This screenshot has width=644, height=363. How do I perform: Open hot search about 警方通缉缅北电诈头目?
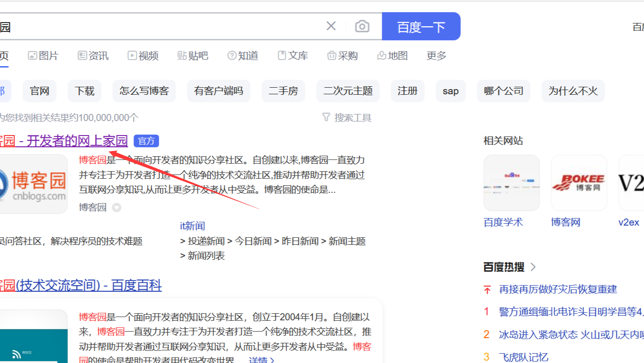pyautogui.click(x=571, y=311)
